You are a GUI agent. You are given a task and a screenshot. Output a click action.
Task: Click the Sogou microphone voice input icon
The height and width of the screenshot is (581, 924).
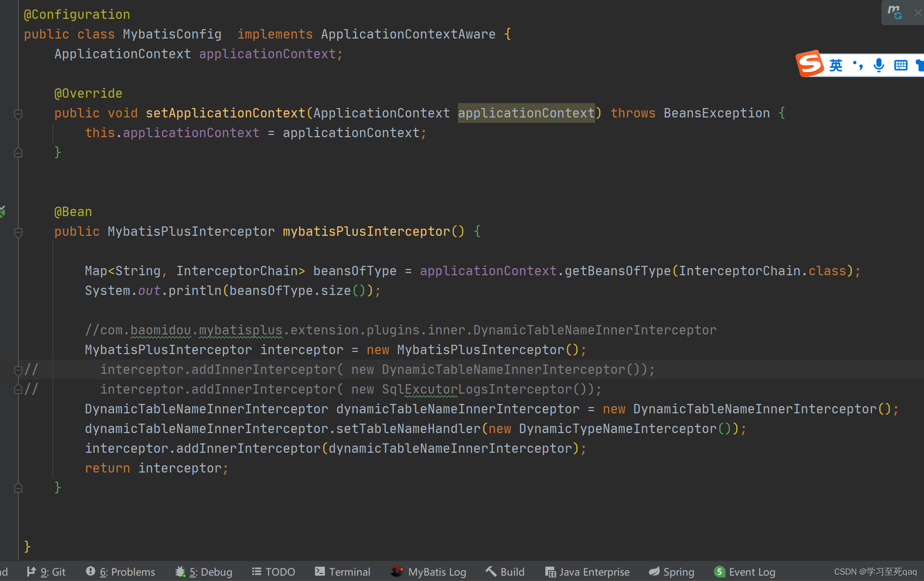pyautogui.click(x=879, y=65)
